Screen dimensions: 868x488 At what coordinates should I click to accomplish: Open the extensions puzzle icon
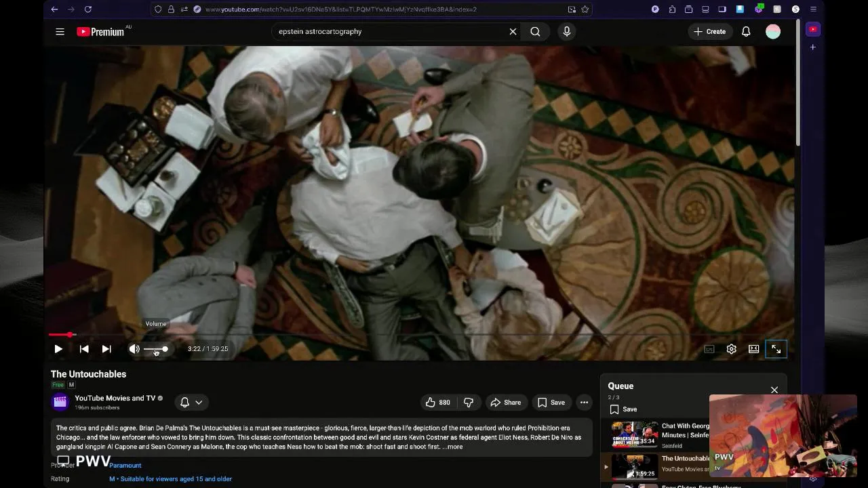click(672, 9)
